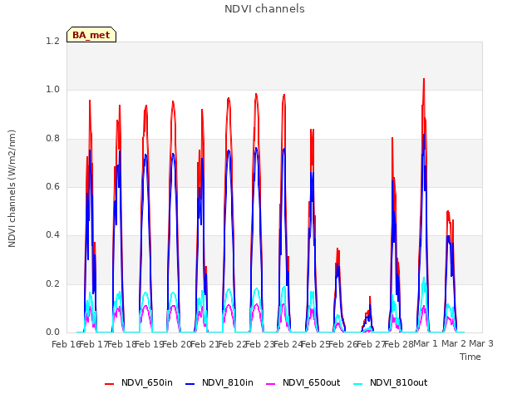Click the Feb 25 x-axis tick label
Image resolution: width=532 pixels, height=399 pixels.
coord(315,344)
